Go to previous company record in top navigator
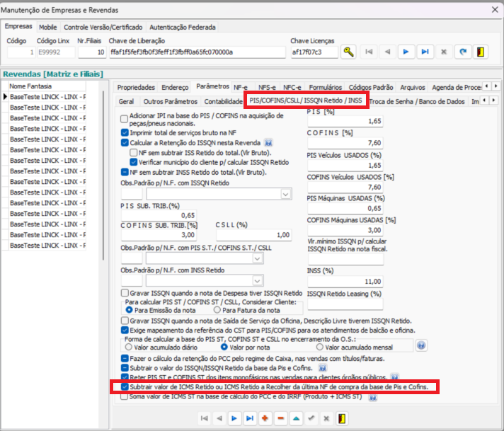This screenshot has height=431, width=504. point(387,52)
